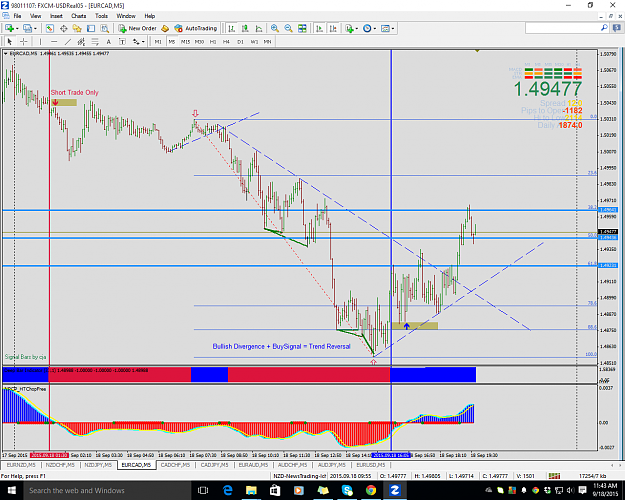Toggle AutoTrading on or off
The image size is (625, 500).
click(196, 28)
